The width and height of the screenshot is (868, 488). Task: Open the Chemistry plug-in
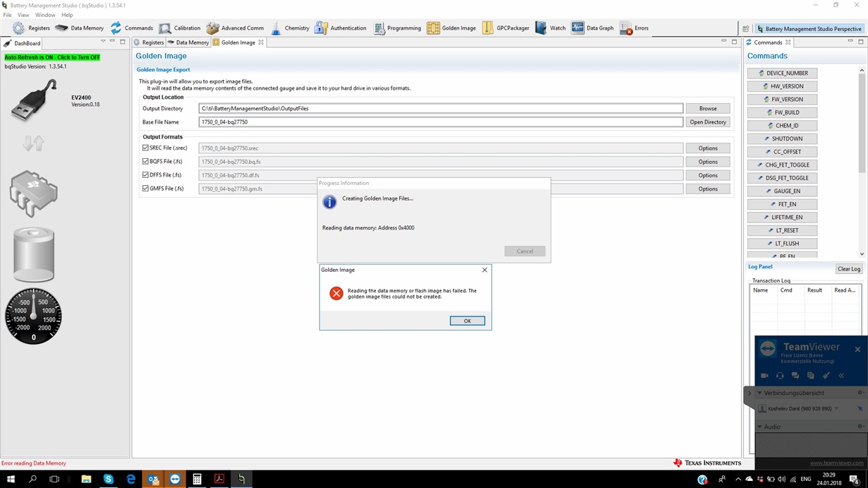(x=290, y=28)
